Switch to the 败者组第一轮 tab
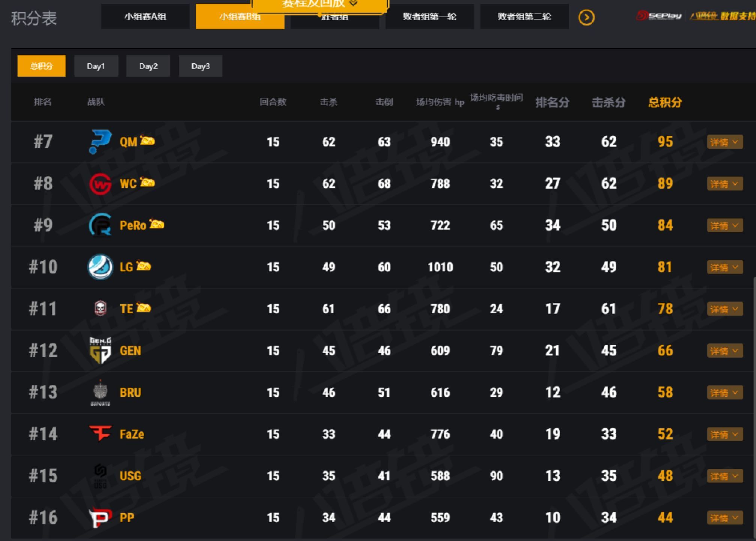756x541 pixels. 429,17
